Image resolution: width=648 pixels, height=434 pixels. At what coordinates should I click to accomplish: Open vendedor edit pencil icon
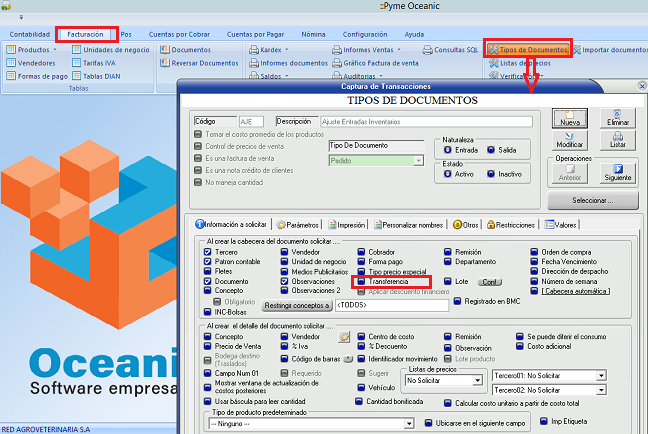[x=344, y=337]
